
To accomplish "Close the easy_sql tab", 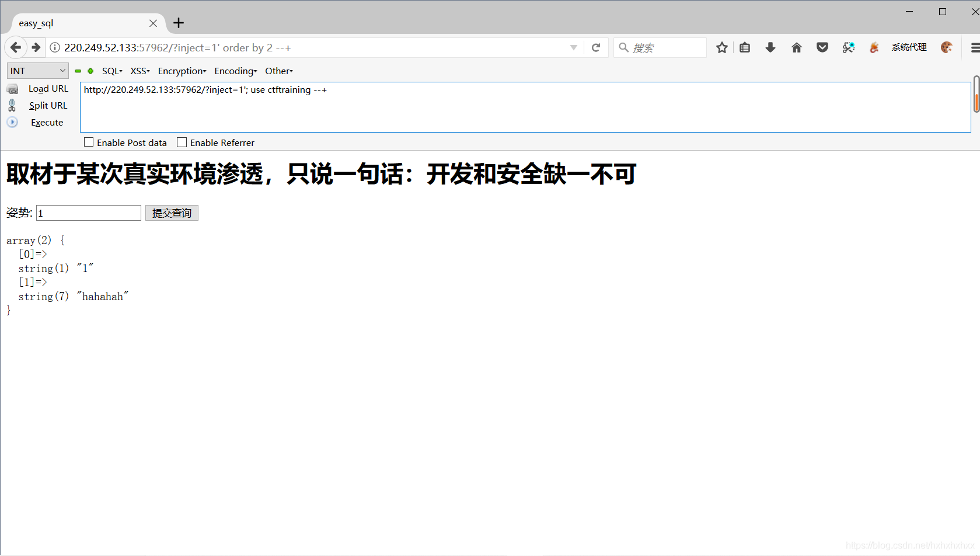I will coord(153,23).
